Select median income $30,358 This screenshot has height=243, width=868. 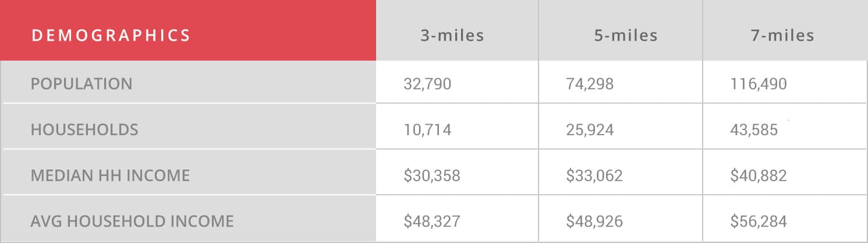(x=432, y=175)
